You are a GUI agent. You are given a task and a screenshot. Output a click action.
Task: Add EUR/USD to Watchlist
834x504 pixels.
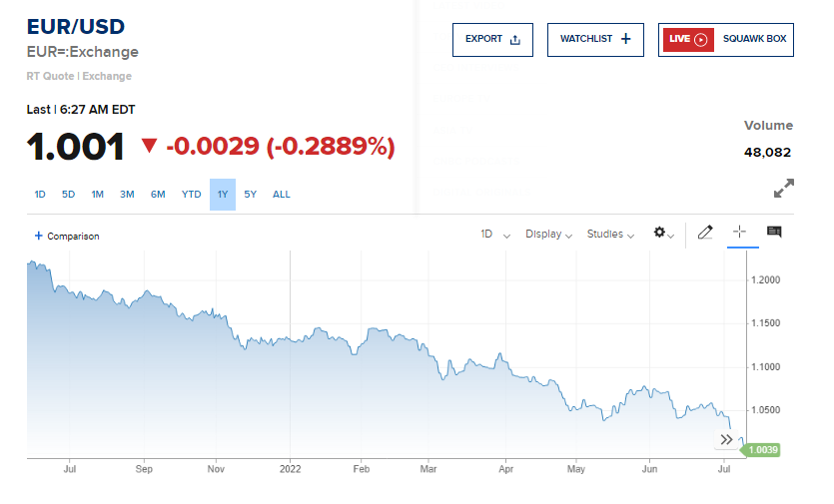(x=595, y=40)
